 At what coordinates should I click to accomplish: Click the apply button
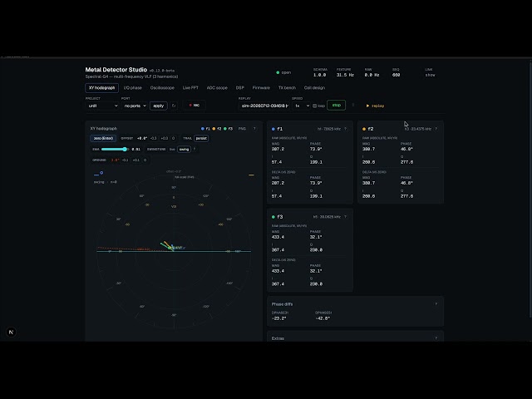point(159,106)
